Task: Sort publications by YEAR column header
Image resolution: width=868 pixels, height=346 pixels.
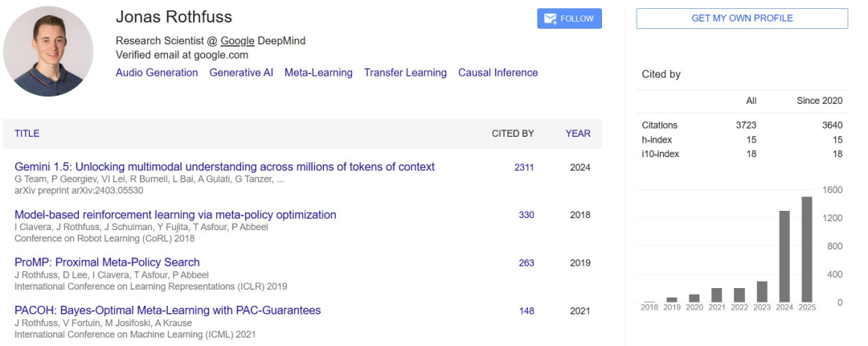Action: click(578, 134)
